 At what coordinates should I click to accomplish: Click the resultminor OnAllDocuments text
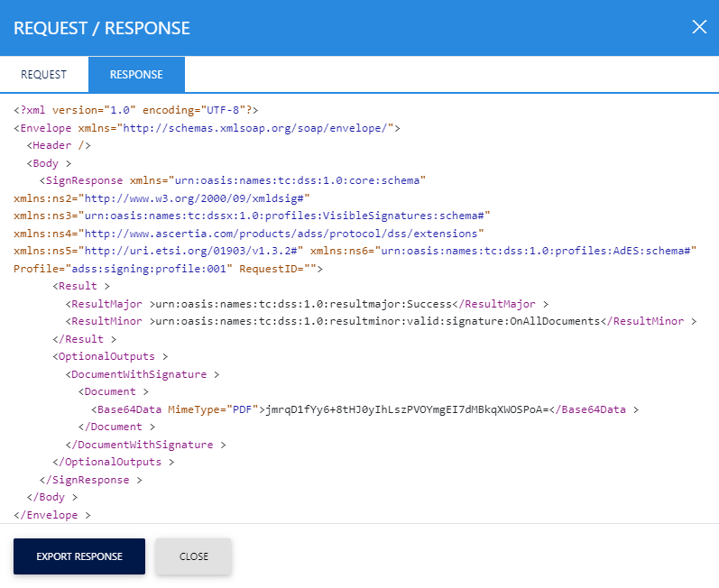click(x=376, y=321)
